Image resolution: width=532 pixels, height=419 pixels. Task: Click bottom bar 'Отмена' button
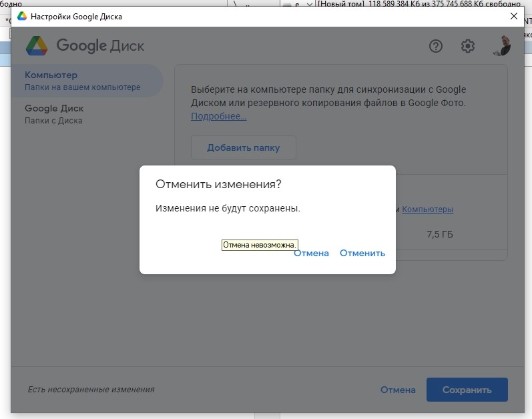(398, 390)
